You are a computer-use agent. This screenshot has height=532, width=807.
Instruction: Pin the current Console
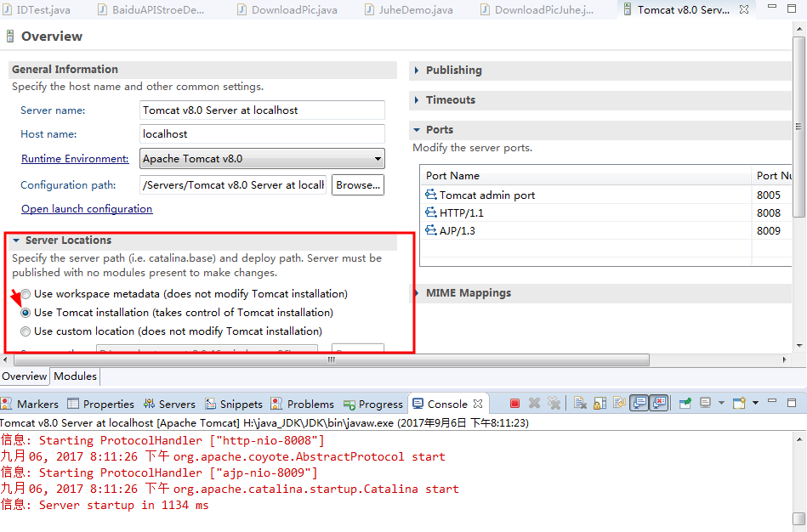685,404
